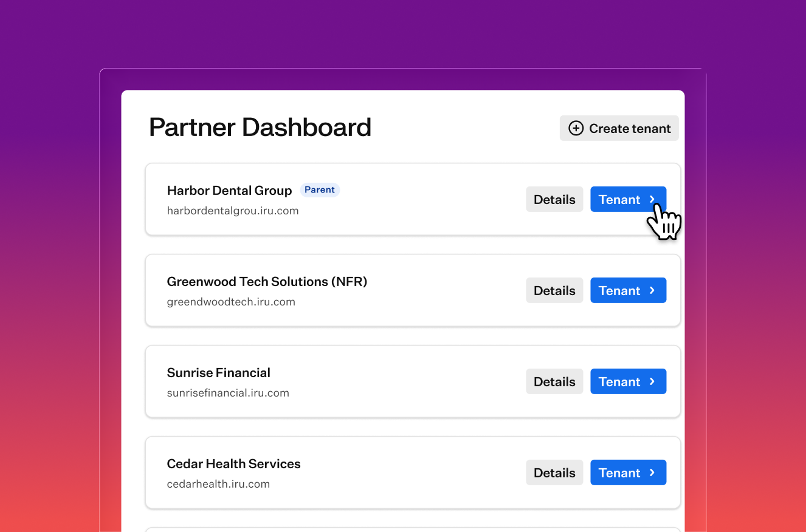
Task: Click sunrisefinancial.iru.com domain text
Action: pyautogui.click(x=228, y=393)
